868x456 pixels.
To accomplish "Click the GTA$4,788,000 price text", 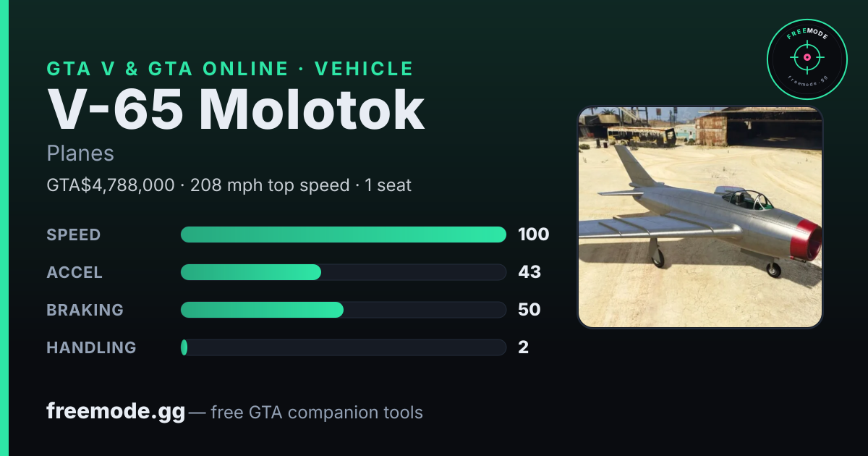I will [110, 185].
